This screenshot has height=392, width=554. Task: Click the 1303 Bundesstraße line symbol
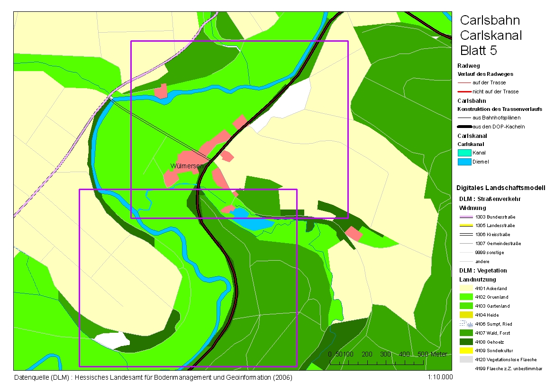465,217
